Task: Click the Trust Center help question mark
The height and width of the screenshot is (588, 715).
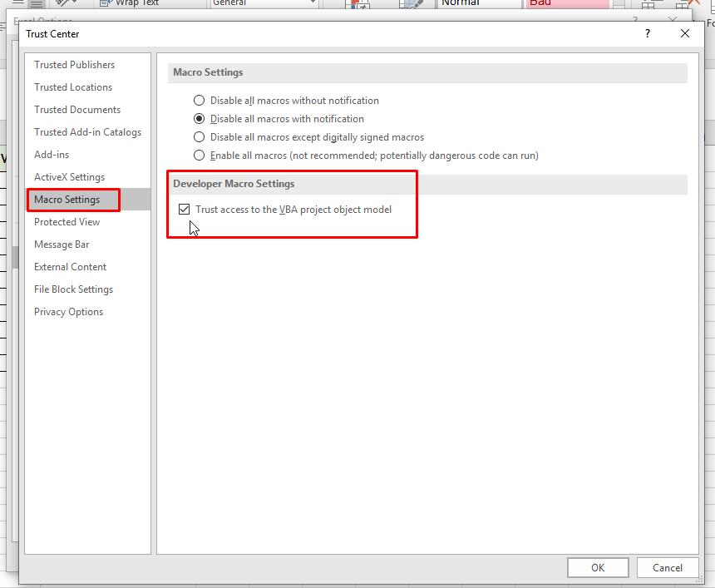Action: (x=648, y=33)
